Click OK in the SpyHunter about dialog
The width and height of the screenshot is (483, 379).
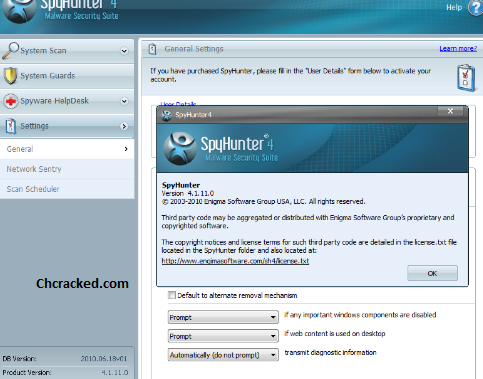pyautogui.click(x=432, y=273)
